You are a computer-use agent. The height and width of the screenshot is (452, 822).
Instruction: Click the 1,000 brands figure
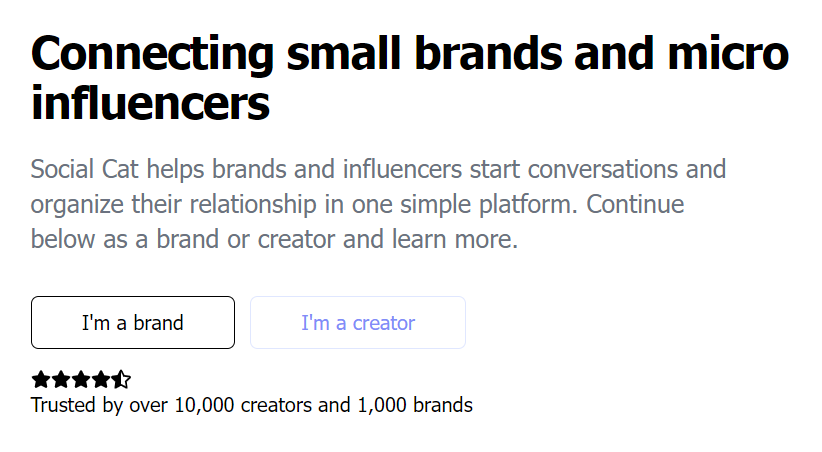tap(414, 406)
